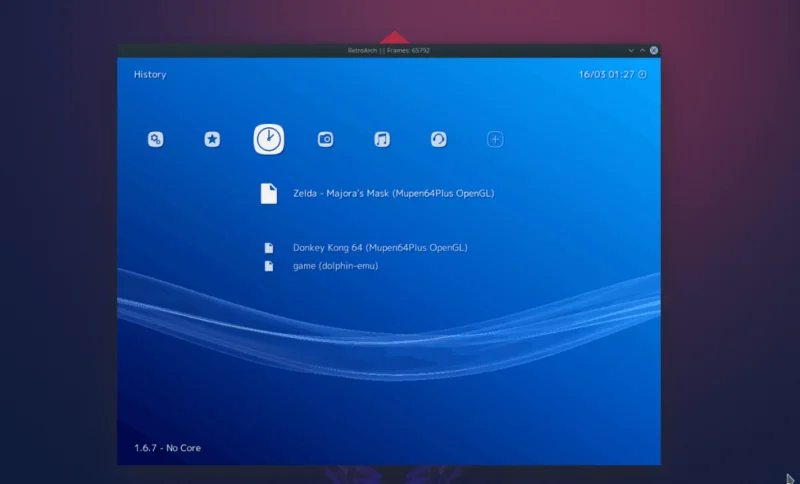Choose the game (dolphin-emu) entry
This screenshot has width=800, height=484.
pos(336,266)
